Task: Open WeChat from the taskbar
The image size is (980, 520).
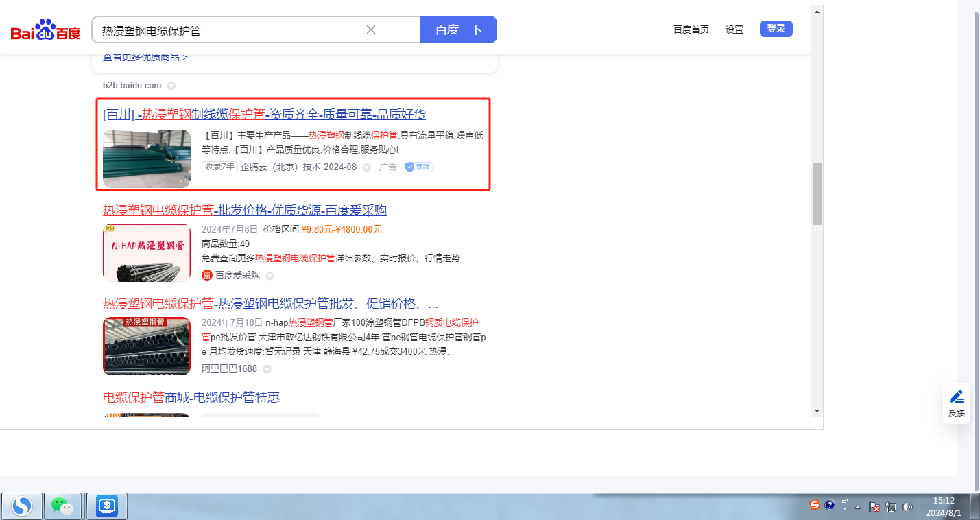Action: pyautogui.click(x=62, y=506)
